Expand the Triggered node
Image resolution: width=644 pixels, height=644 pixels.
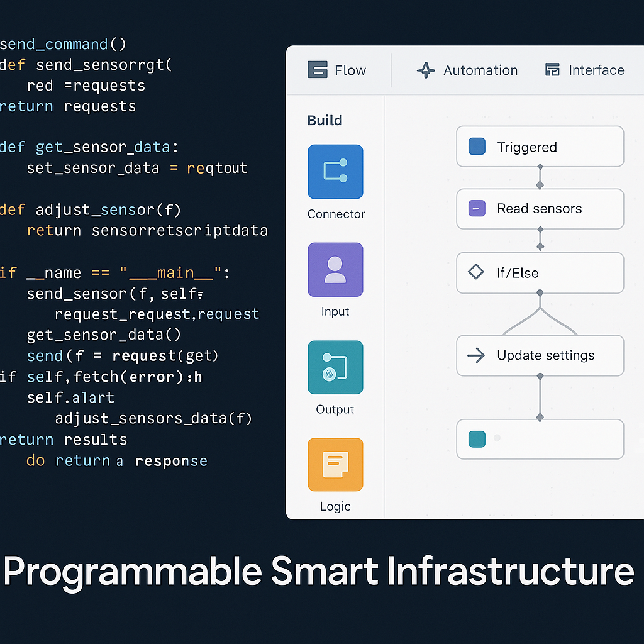coord(540,146)
